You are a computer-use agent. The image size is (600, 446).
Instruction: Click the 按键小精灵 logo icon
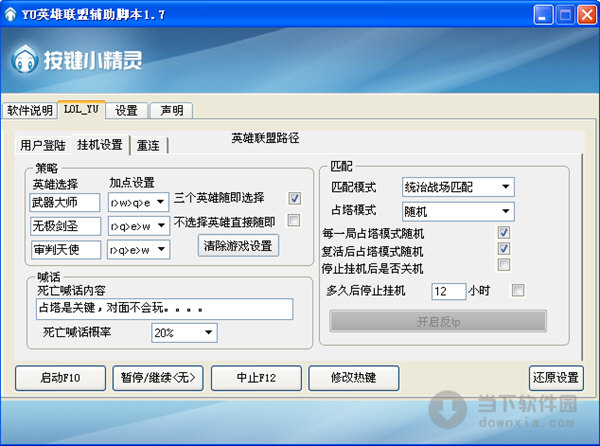tap(24, 59)
